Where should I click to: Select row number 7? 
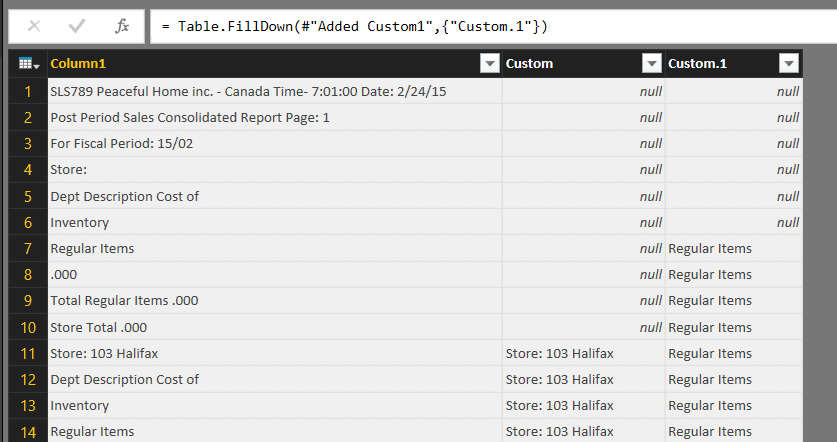click(x=28, y=248)
